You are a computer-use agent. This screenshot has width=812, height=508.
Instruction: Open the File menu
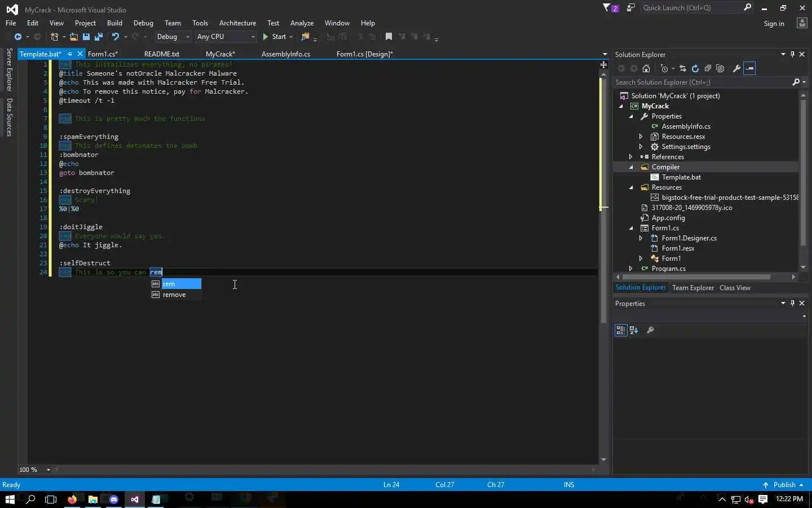coord(11,23)
